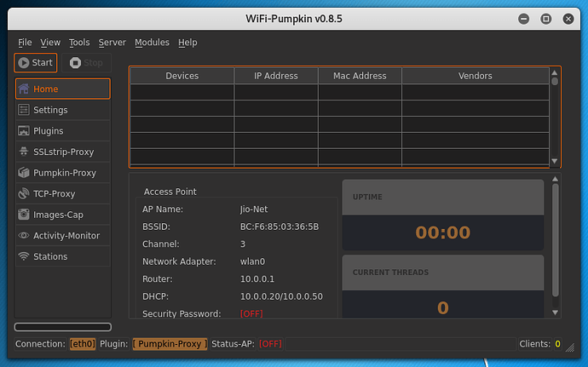The image size is (588, 367).
Task: Open Settings from the sidebar
Action: pyautogui.click(x=62, y=110)
